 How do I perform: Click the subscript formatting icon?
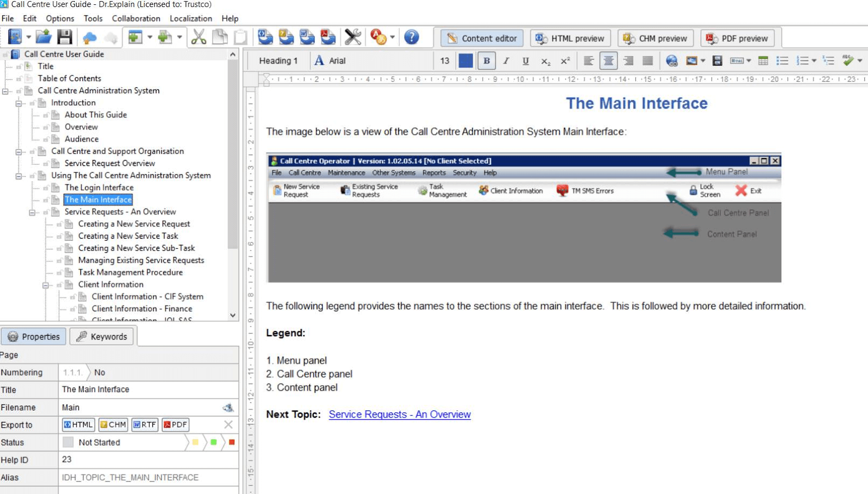(545, 61)
